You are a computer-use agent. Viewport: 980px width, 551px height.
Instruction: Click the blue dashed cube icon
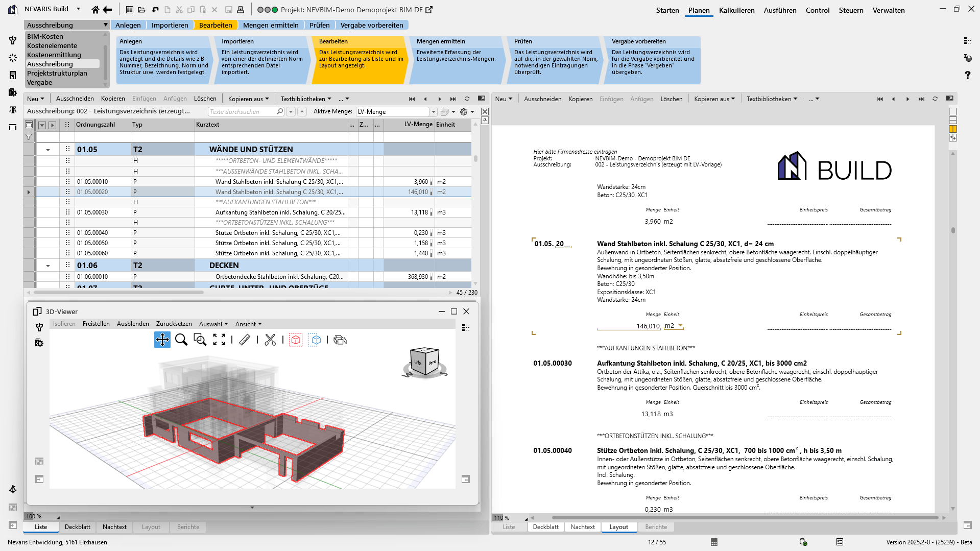[x=315, y=340]
